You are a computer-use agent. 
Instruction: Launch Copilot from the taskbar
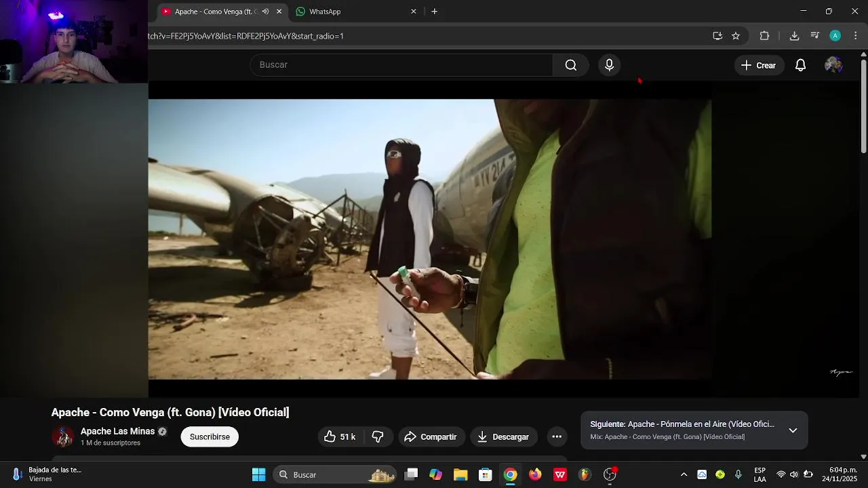point(436,474)
